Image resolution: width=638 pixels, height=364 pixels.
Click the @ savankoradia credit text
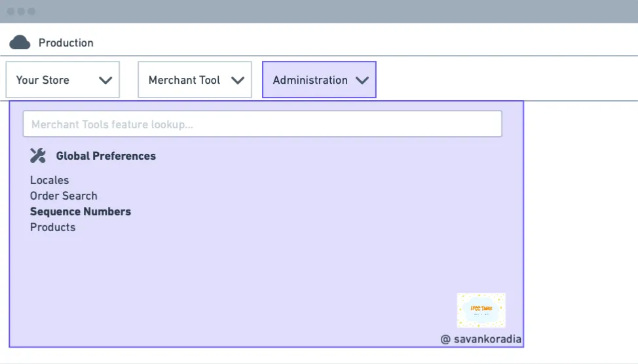[481, 339]
